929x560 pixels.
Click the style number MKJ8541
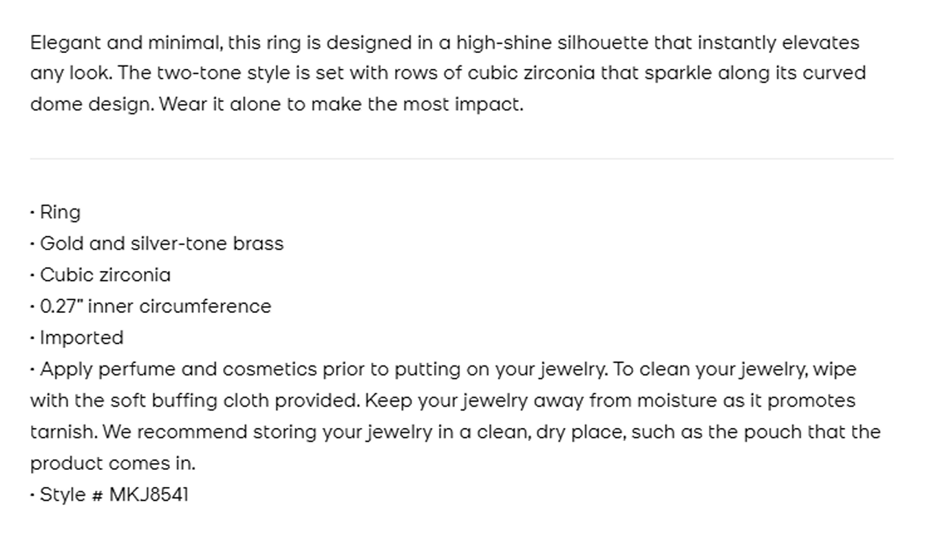tap(149, 495)
